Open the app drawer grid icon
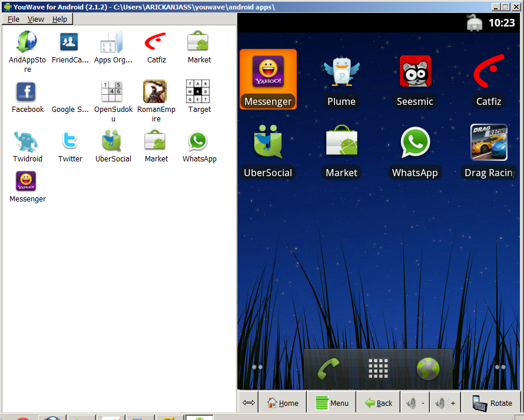This screenshot has width=524, height=420. 379,369
